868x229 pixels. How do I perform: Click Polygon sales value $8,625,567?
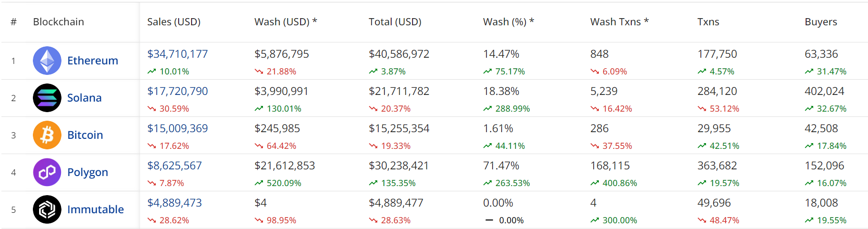pos(174,166)
